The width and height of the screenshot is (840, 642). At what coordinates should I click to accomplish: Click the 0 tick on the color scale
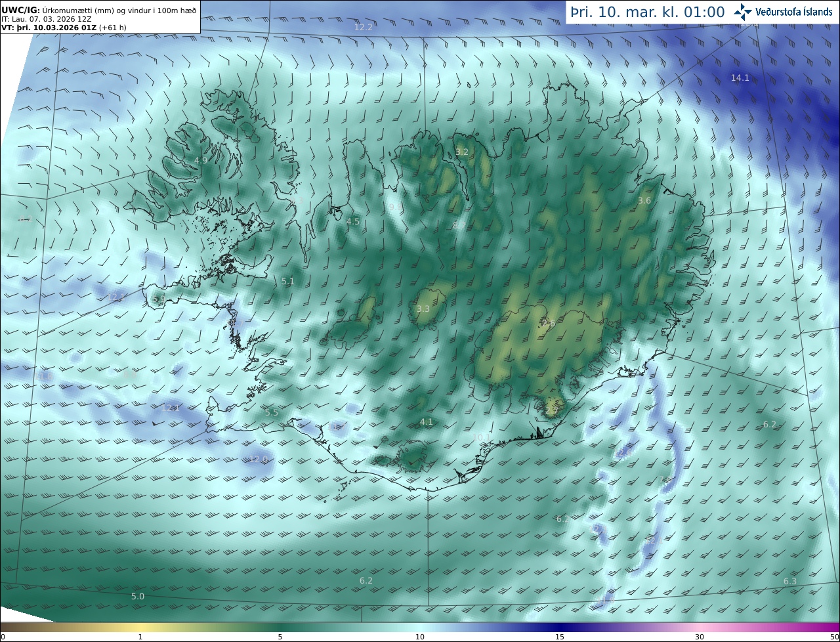3,637
